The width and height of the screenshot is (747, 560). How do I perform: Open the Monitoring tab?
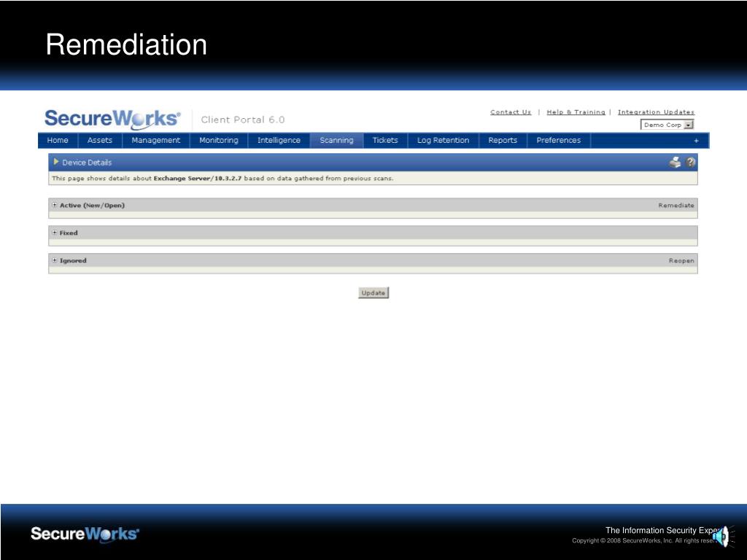click(219, 141)
